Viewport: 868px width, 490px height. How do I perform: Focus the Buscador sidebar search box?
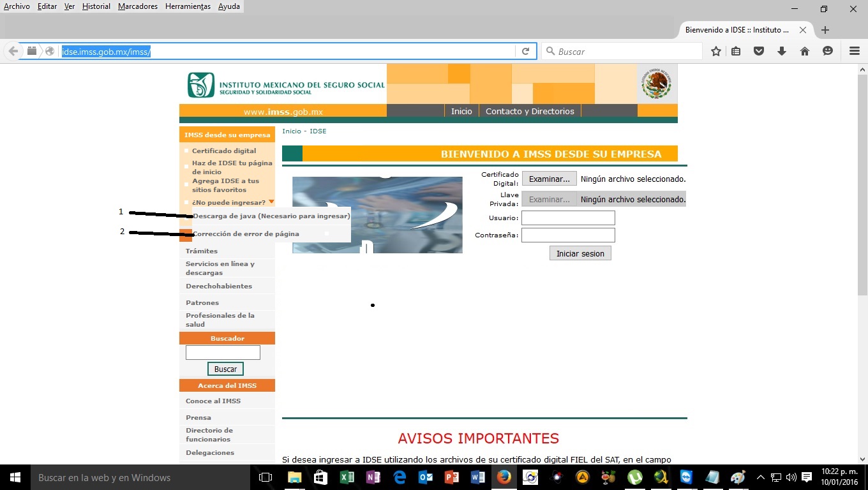pyautogui.click(x=223, y=352)
